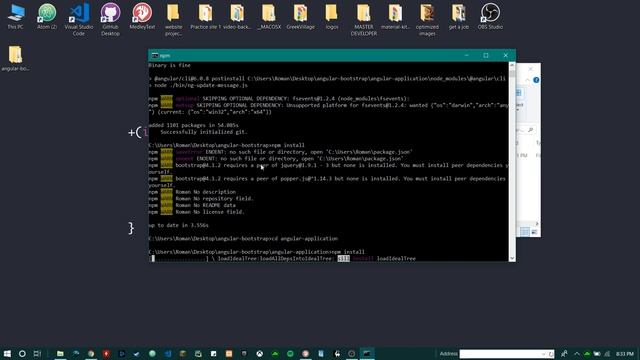
Task: Open Cortana search circle in taskbar
Action: point(22,353)
